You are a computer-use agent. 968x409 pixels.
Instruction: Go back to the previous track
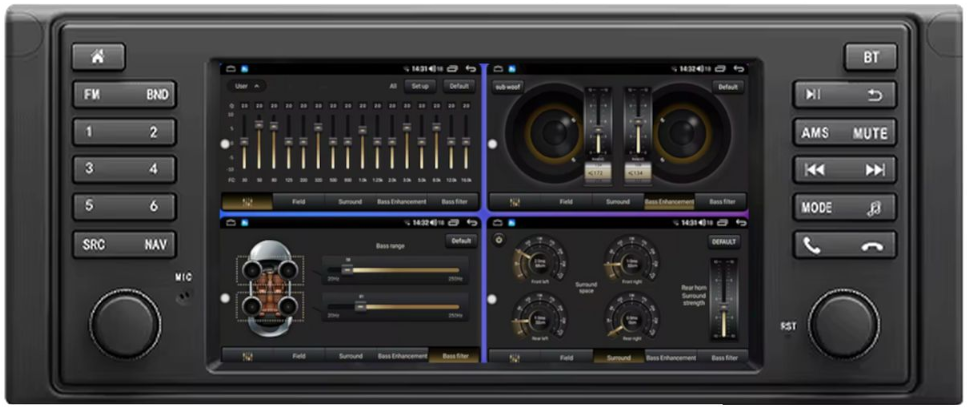coord(815,170)
